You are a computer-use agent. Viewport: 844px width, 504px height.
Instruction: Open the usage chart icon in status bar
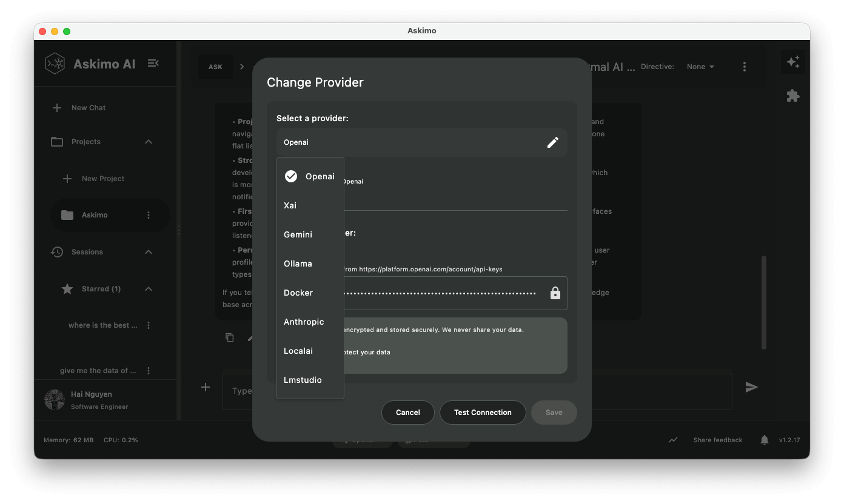point(673,440)
